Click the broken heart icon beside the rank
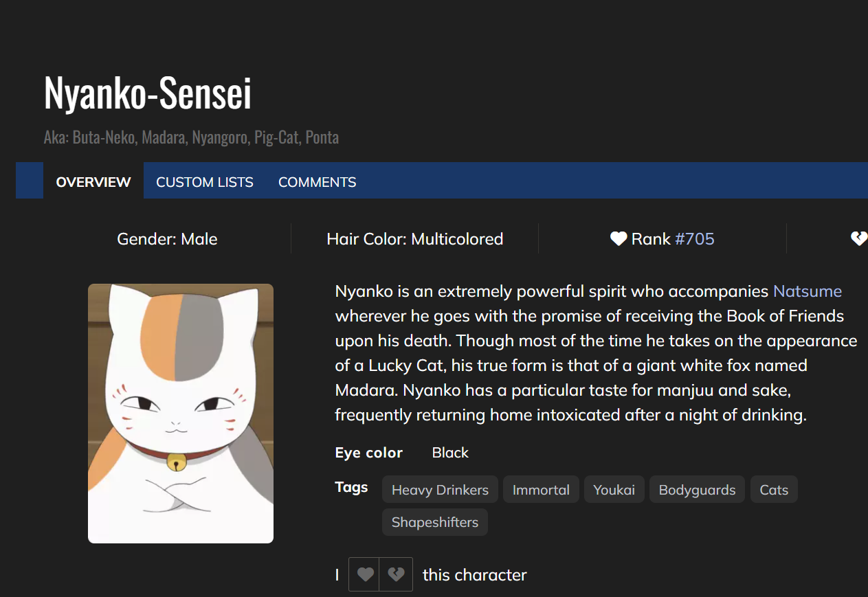Screen dimensions: 868x597 pos(859,239)
